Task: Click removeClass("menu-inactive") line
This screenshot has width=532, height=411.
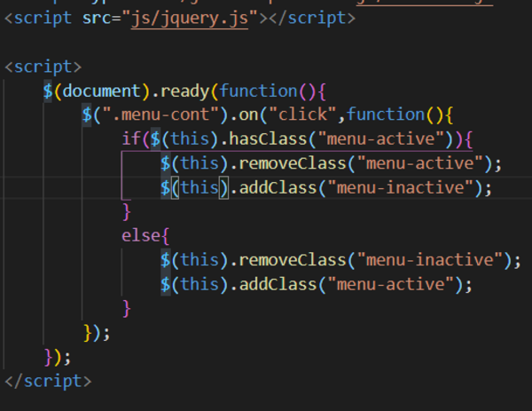Action: tap(340, 260)
